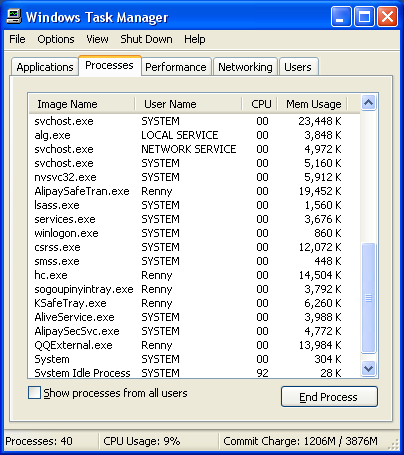Click the Task Manager title bar icon

[x=14, y=16]
